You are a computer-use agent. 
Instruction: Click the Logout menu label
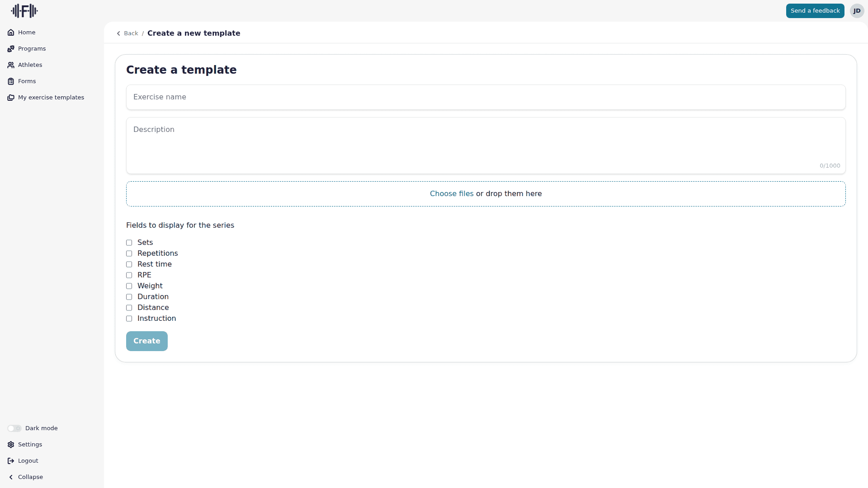(x=28, y=461)
